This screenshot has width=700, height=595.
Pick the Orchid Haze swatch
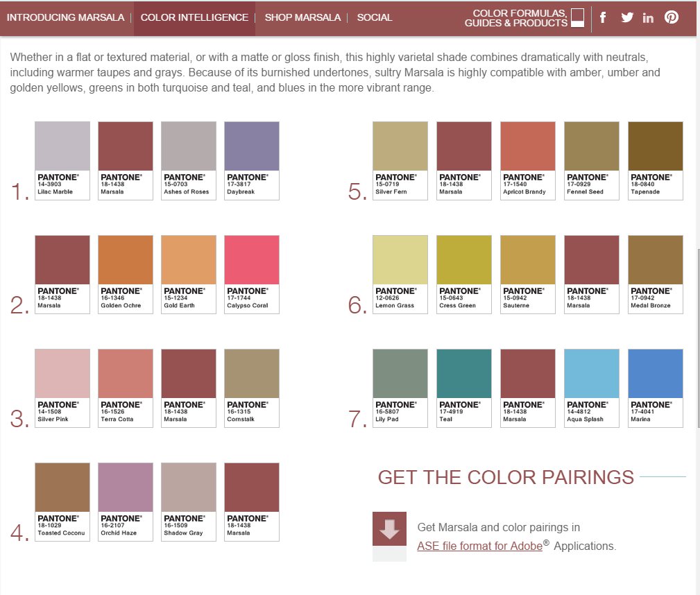[x=126, y=502]
